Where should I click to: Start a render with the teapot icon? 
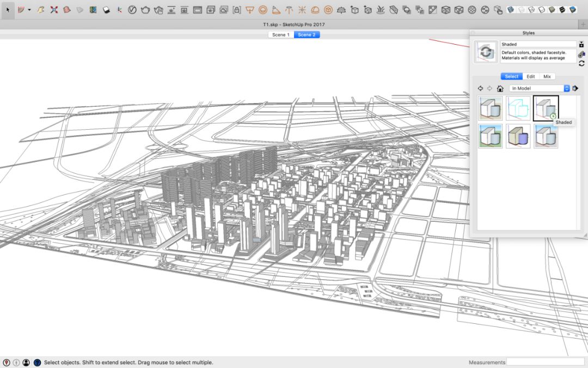[145, 10]
